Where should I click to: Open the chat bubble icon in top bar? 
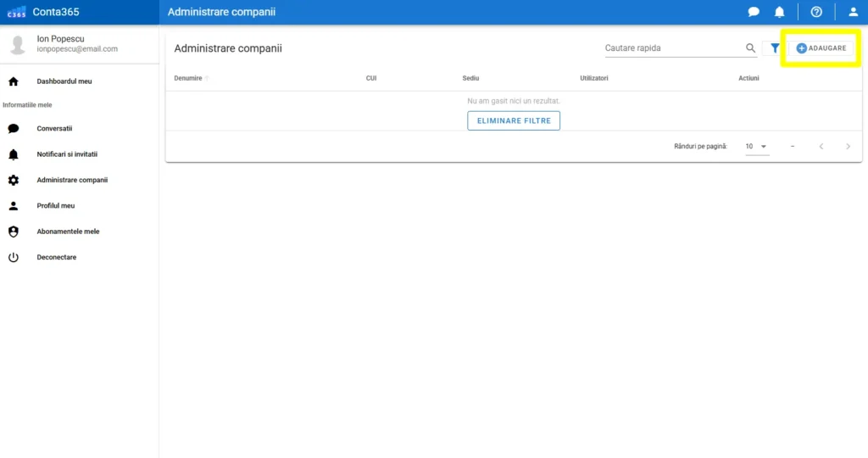(754, 12)
